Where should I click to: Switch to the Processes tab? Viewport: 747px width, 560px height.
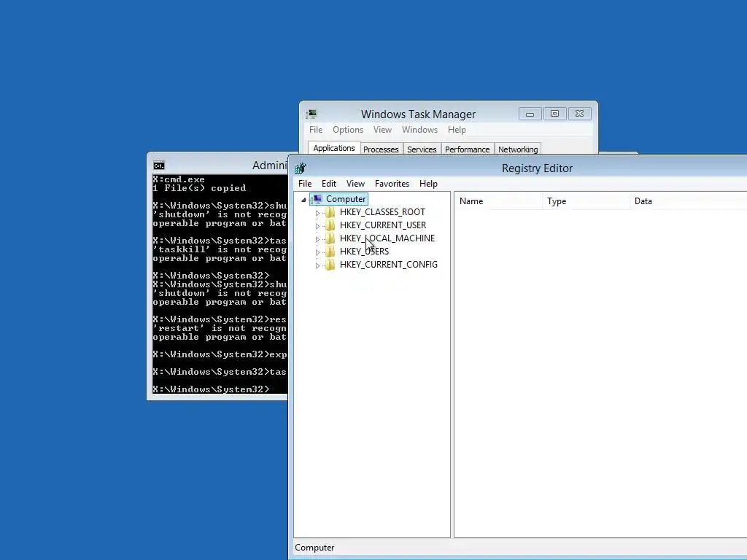(381, 149)
